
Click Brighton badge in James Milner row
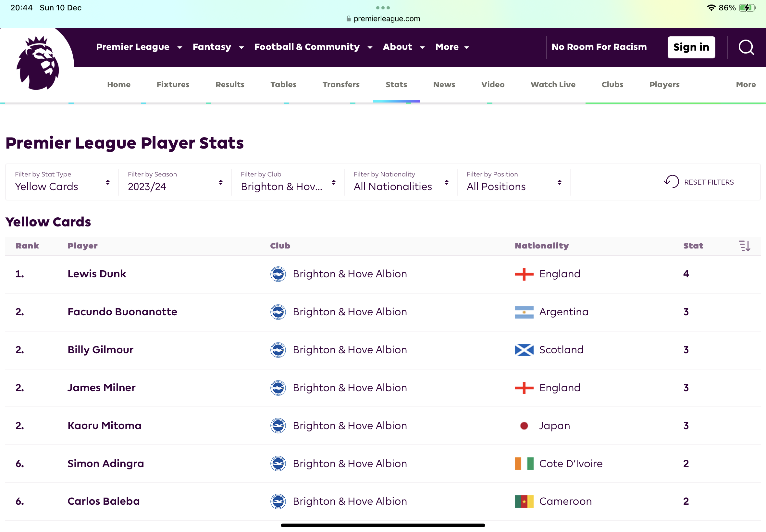[x=278, y=388]
